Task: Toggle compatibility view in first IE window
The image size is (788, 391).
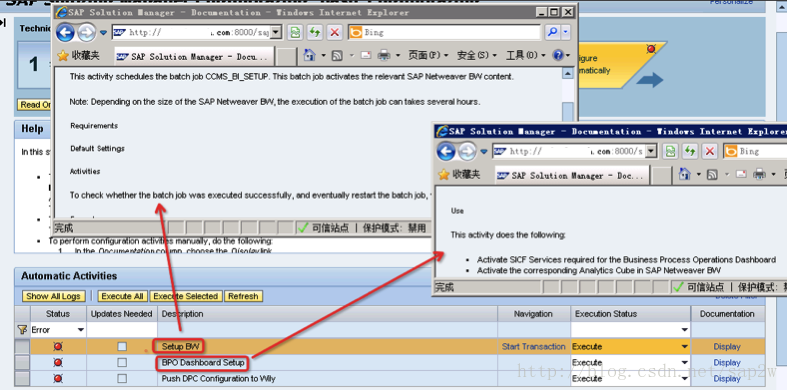Action: tap(296, 33)
